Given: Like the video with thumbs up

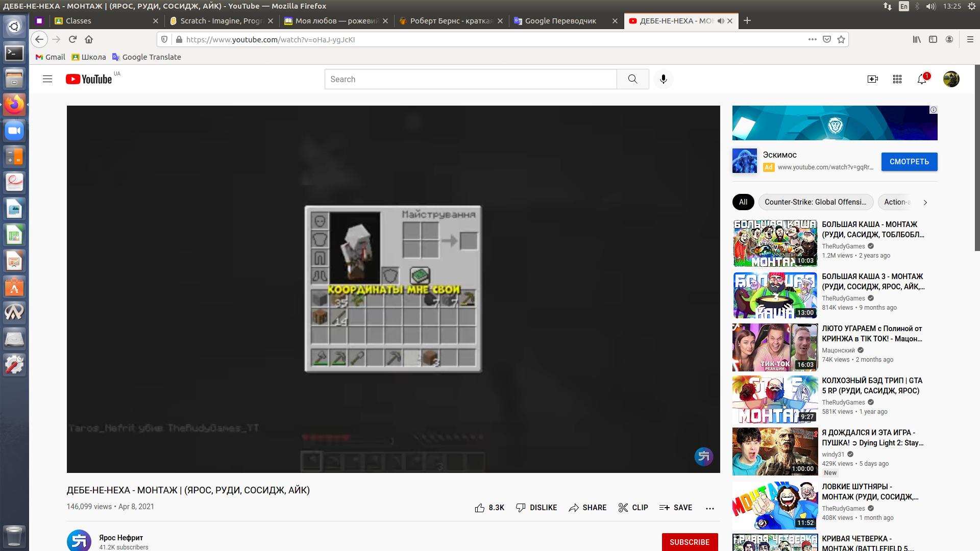Looking at the screenshot, I should coord(480,508).
